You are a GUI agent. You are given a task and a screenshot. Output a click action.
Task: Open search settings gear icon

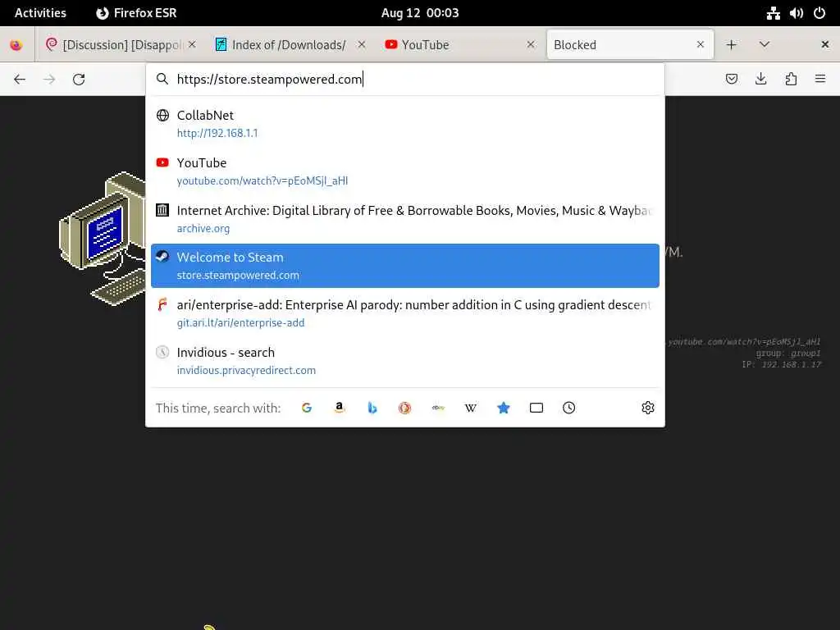click(x=648, y=408)
